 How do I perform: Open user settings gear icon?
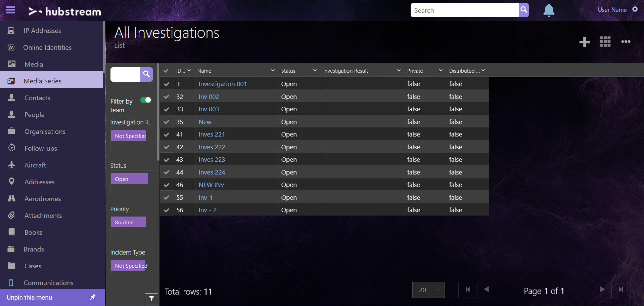(635, 9)
